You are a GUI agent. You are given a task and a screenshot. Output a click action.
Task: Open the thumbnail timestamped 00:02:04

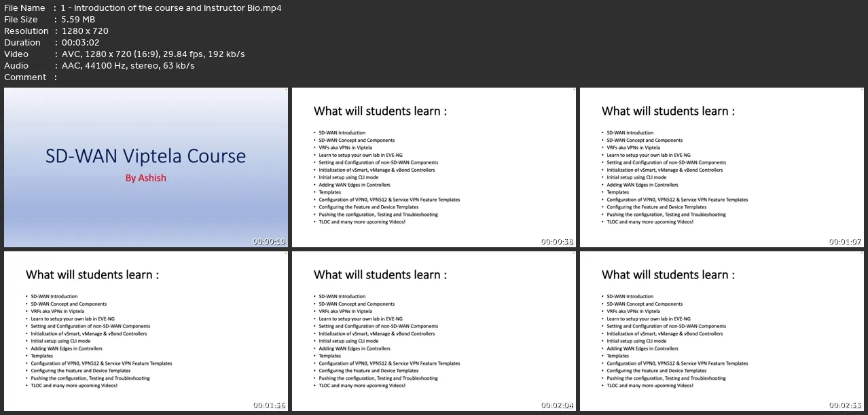point(434,331)
